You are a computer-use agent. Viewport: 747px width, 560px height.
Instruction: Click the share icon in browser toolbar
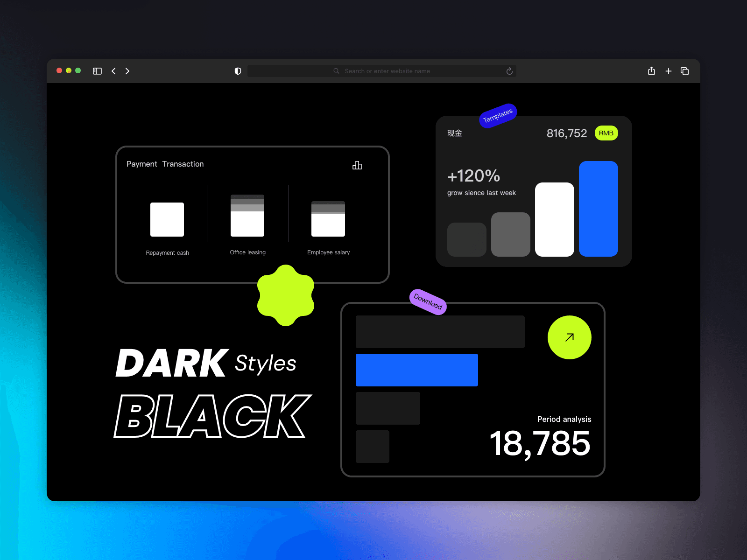(651, 71)
